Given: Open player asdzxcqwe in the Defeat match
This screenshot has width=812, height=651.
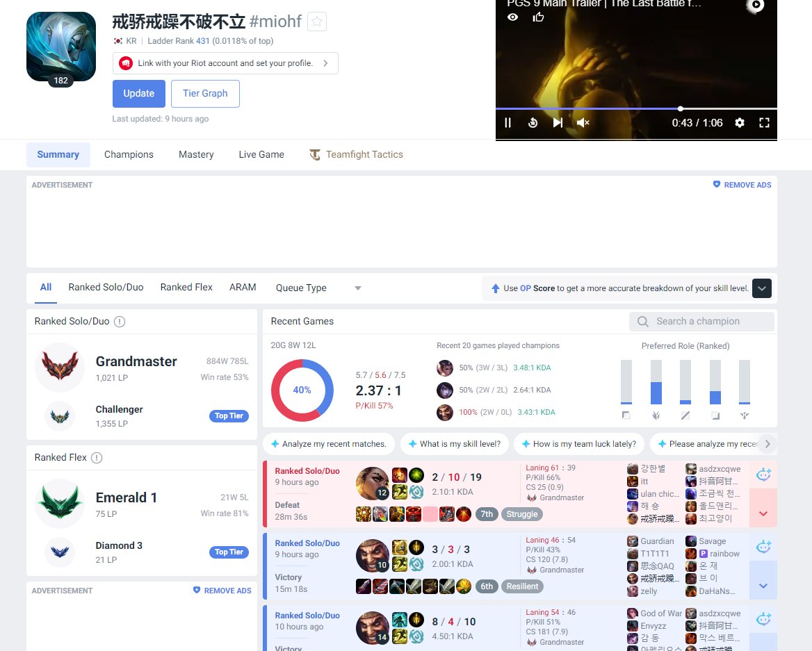Looking at the screenshot, I should click(x=720, y=469).
